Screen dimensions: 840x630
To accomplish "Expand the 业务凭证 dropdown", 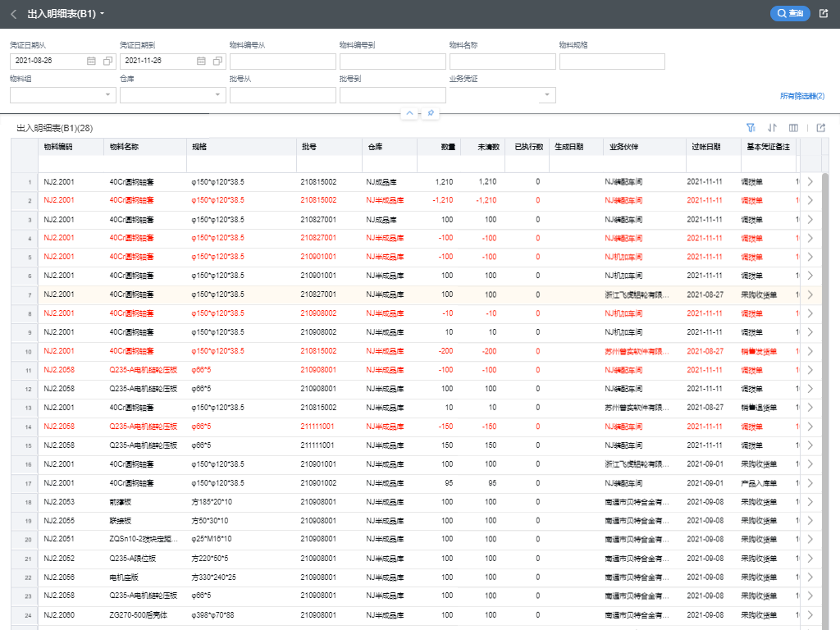I will [547, 95].
